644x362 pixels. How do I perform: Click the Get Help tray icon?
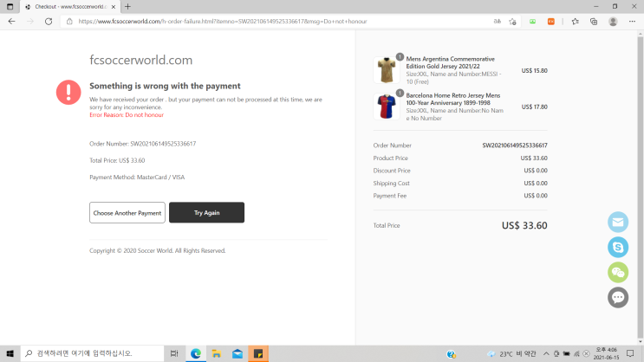click(x=451, y=354)
